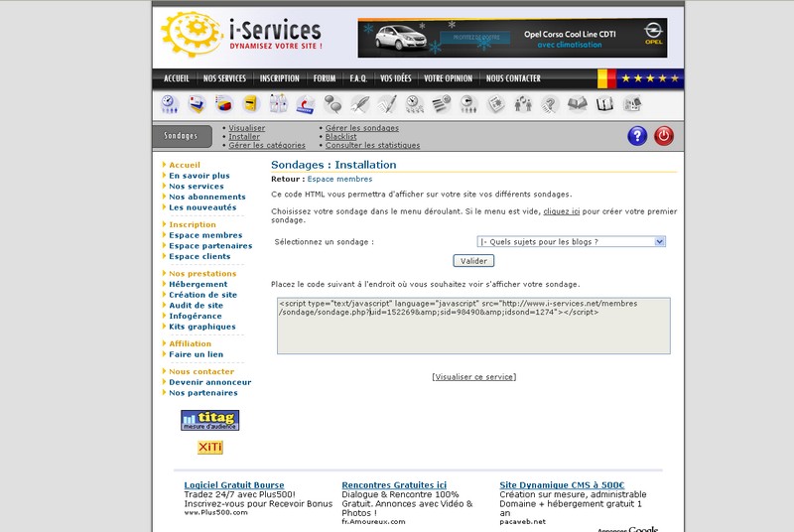Click the red power logout button
Viewport: 794px width, 532px height.
tap(664, 136)
